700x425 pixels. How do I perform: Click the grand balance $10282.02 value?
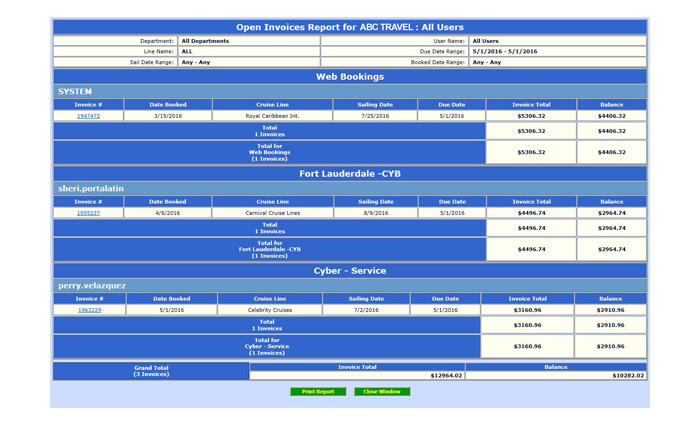(628, 375)
